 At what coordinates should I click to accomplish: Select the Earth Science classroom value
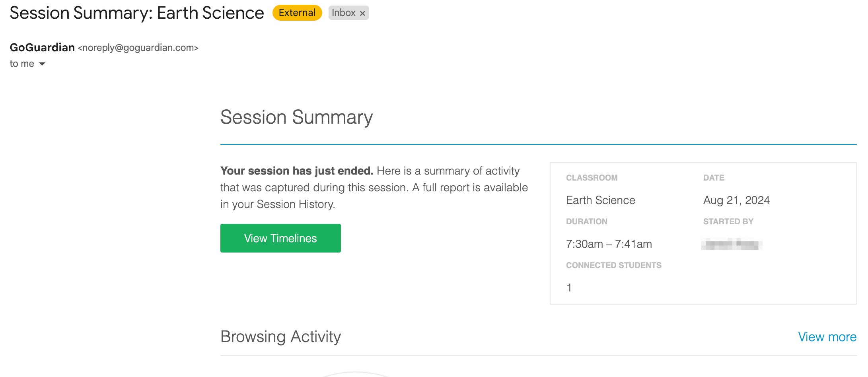[x=600, y=200]
